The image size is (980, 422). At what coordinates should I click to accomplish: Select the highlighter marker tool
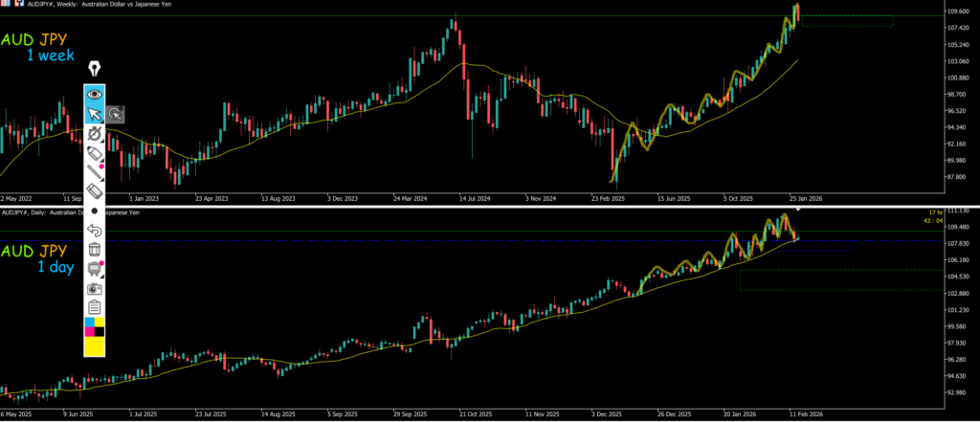coord(95,153)
